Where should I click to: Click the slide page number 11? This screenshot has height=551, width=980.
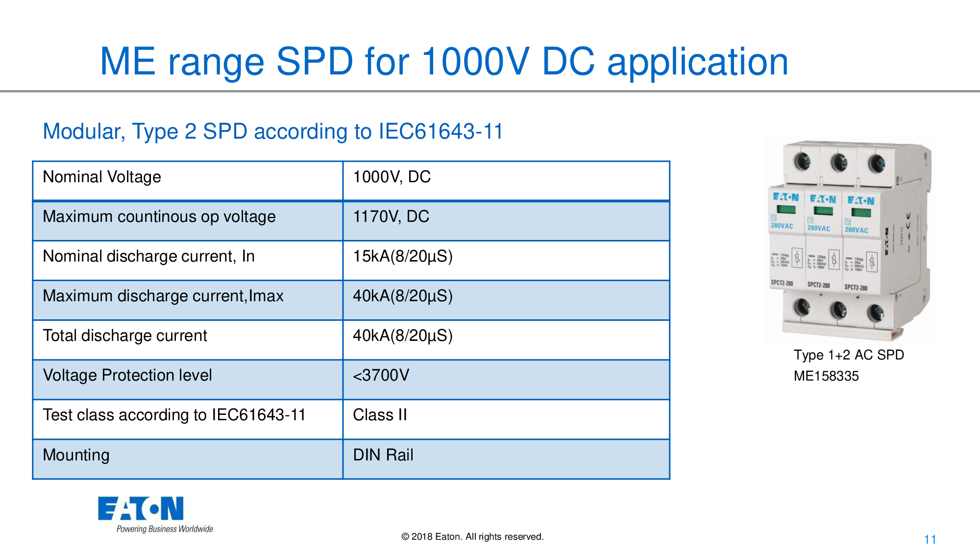pos(930,540)
